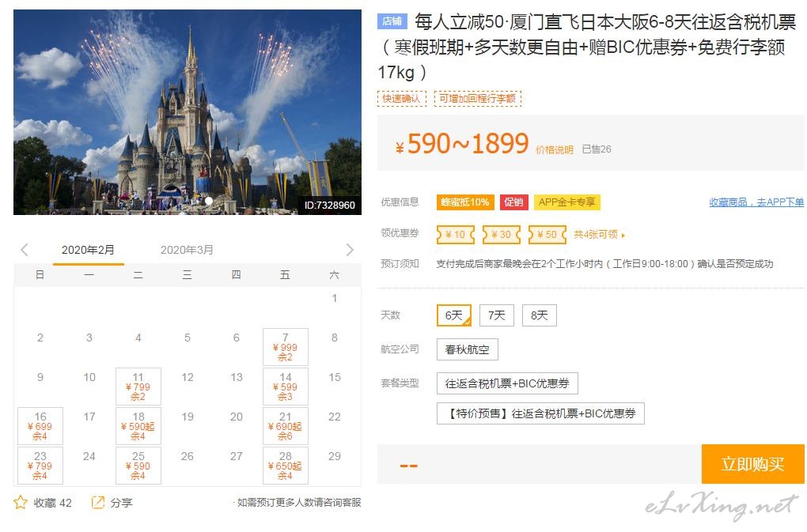Viewport: 807px width, 532px height.
Task: Switch to 2020年3月 calendar tab
Action: pos(187,250)
